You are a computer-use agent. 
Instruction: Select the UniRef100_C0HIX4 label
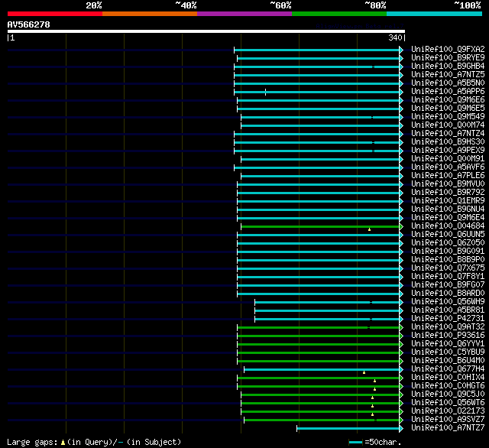click(448, 378)
